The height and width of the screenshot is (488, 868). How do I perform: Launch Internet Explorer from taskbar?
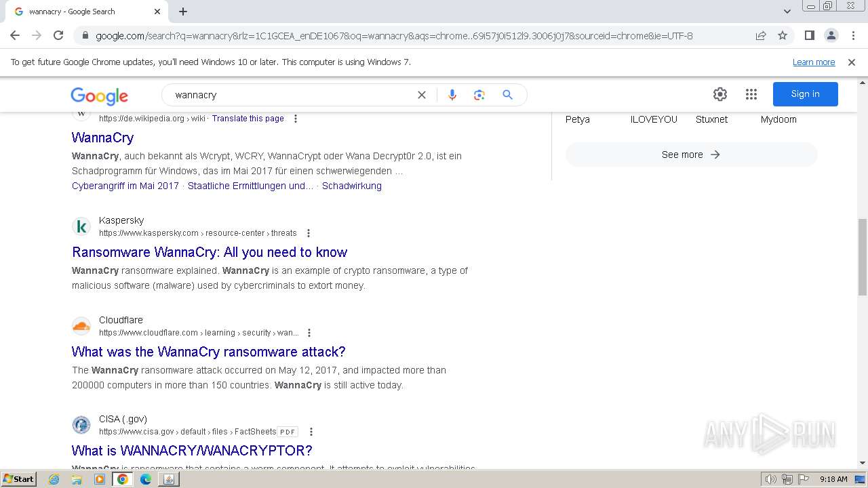(x=54, y=479)
